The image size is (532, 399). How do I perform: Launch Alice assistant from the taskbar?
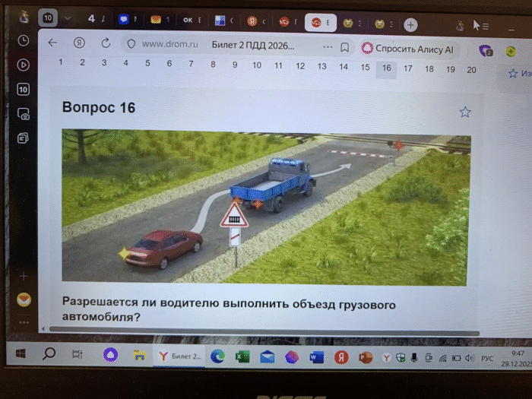coord(111,355)
